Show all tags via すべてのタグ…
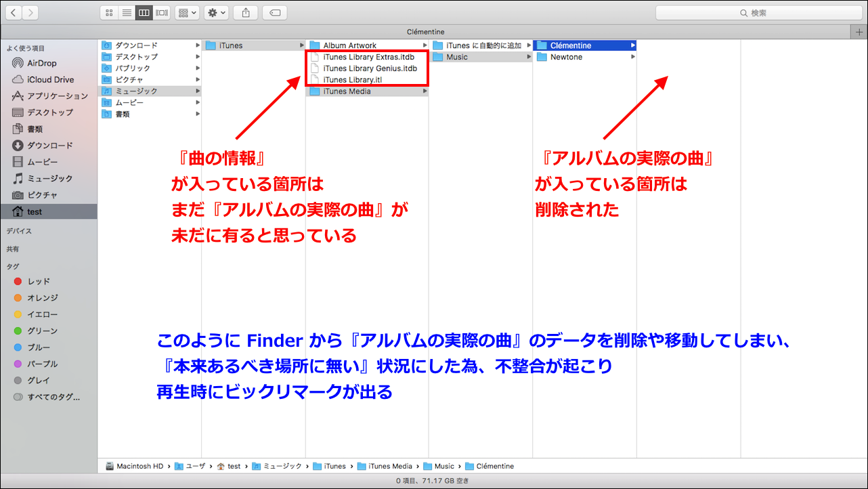The width and height of the screenshot is (868, 489). click(49, 397)
